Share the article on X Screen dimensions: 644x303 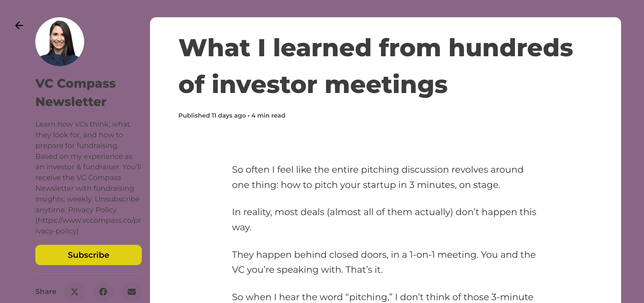point(75,292)
